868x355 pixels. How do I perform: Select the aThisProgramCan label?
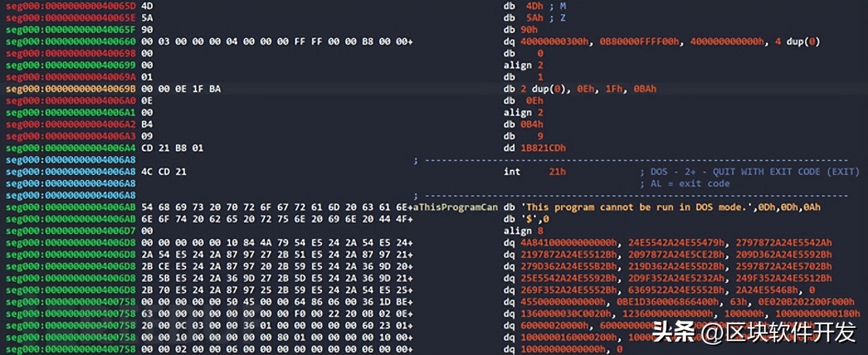(456, 208)
